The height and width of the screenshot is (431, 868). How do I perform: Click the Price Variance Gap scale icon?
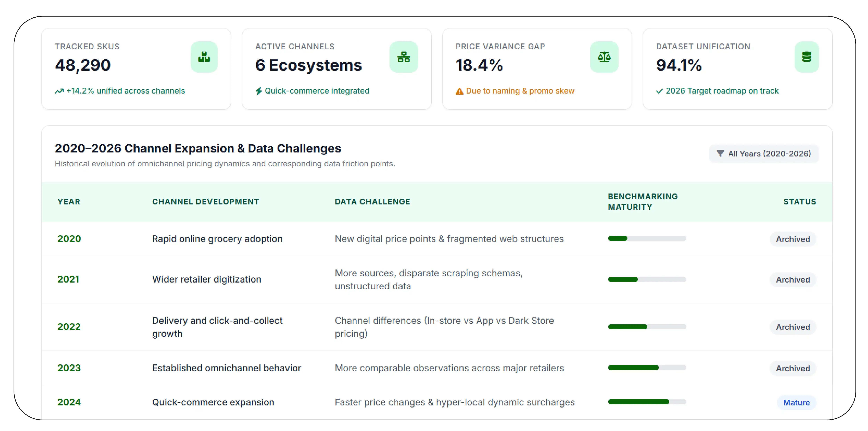[x=604, y=57]
